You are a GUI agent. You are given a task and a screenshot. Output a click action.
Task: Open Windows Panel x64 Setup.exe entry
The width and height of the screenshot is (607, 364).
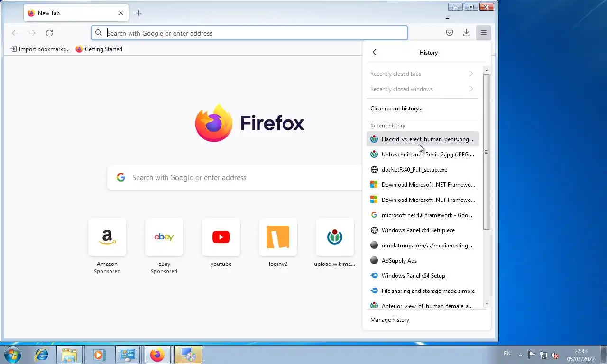coord(423,230)
